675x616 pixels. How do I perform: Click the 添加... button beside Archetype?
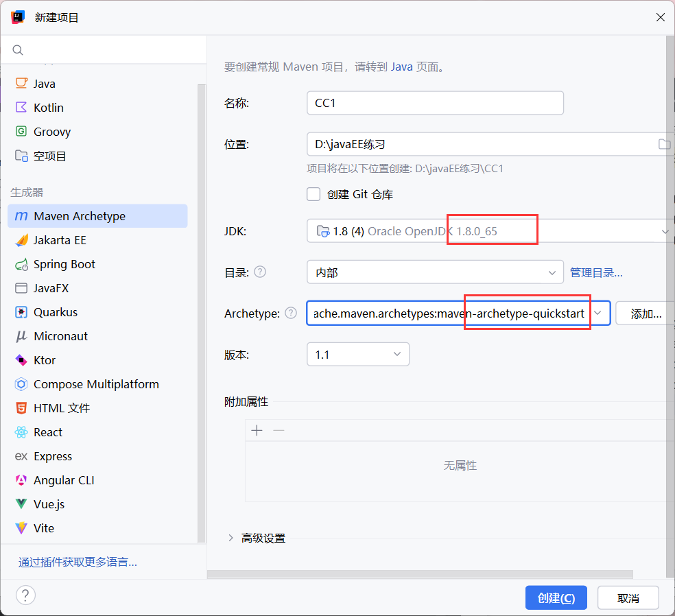646,313
